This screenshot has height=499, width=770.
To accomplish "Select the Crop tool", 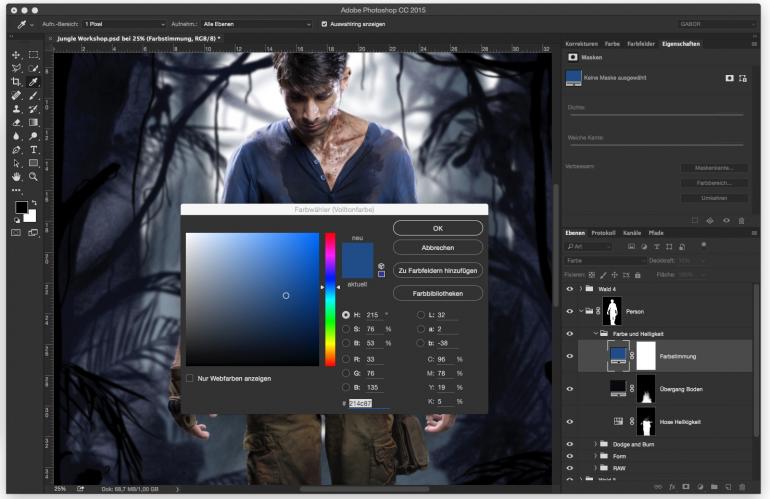I will pos(16,82).
